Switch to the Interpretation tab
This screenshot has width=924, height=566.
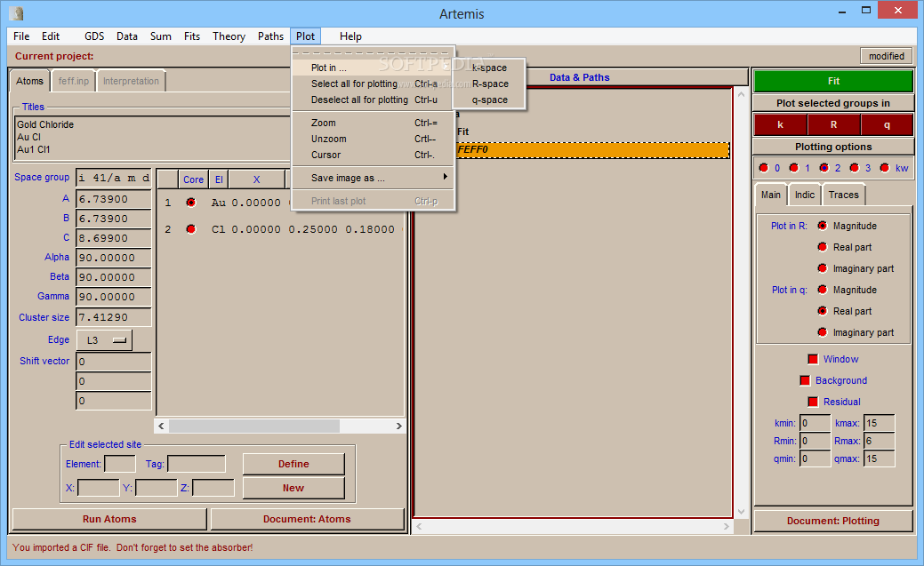131,81
